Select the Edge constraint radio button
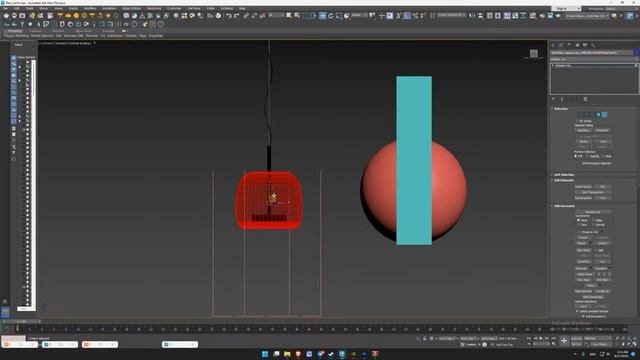 coord(592,220)
